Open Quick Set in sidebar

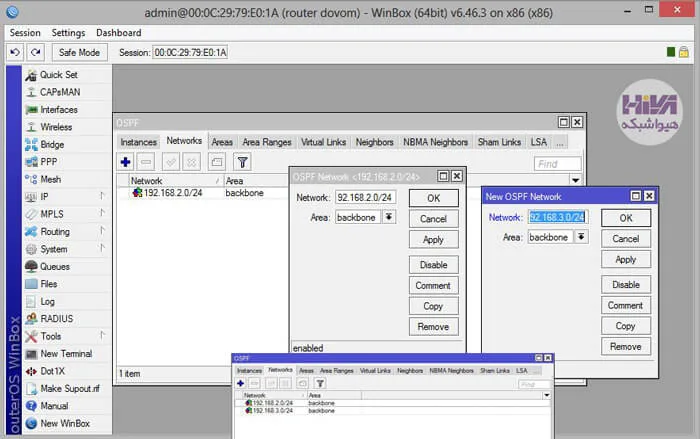pos(67,75)
